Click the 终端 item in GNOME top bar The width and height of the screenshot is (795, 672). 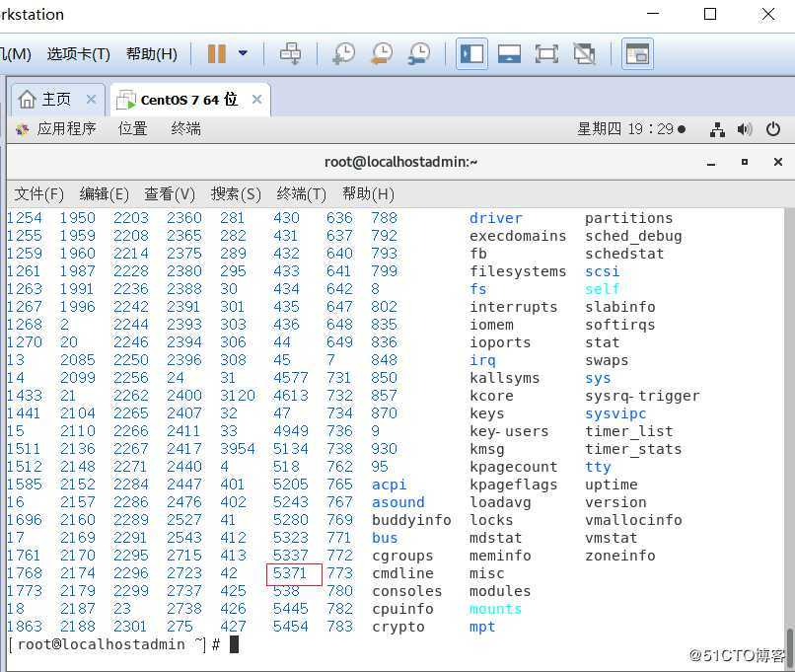point(186,129)
